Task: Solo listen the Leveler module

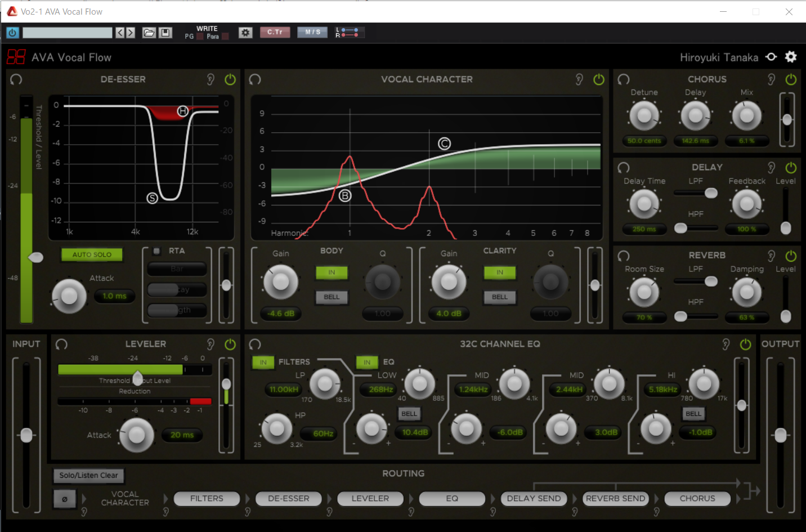Action: click(x=211, y=344)
